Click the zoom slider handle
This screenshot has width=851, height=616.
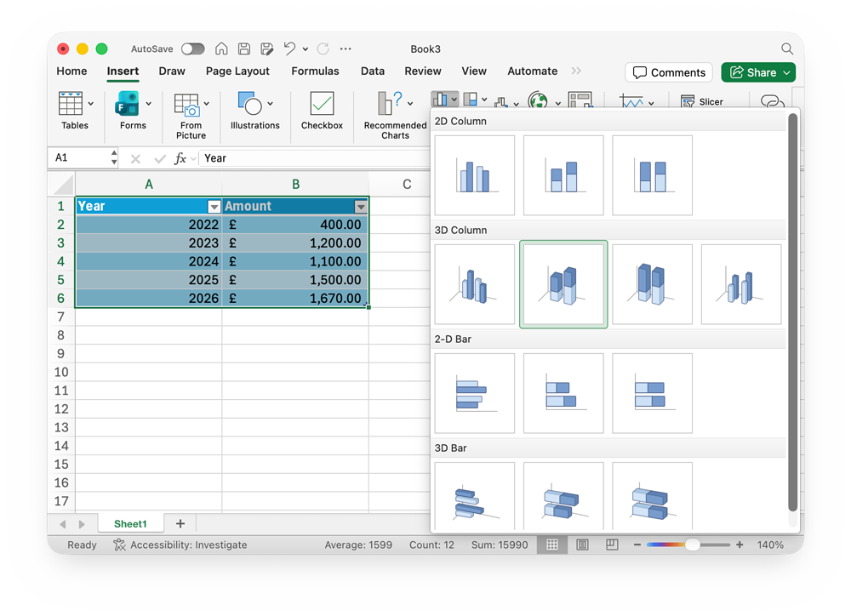(x=693, y=545)
